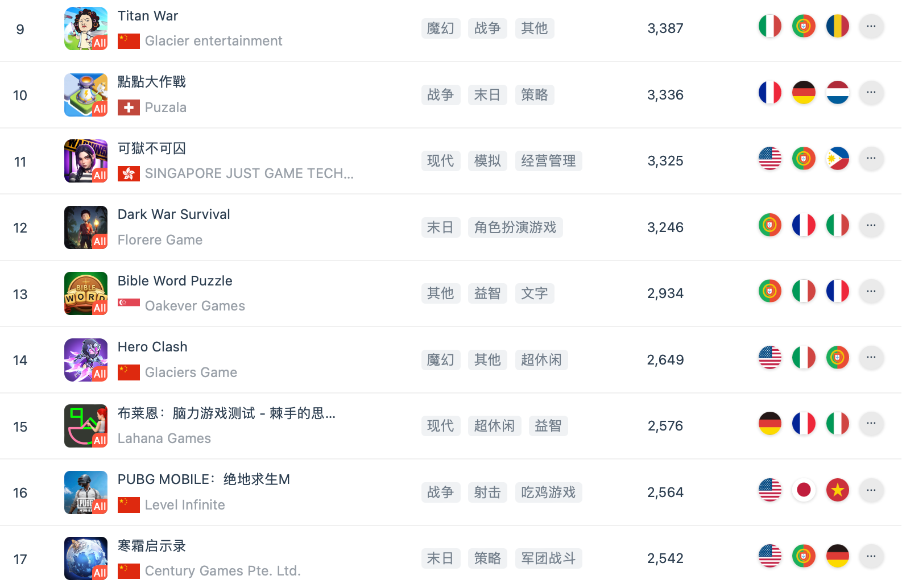Select the 魔幻 tag on Titan War
The image size is (902, 588).
pos(441,28)
